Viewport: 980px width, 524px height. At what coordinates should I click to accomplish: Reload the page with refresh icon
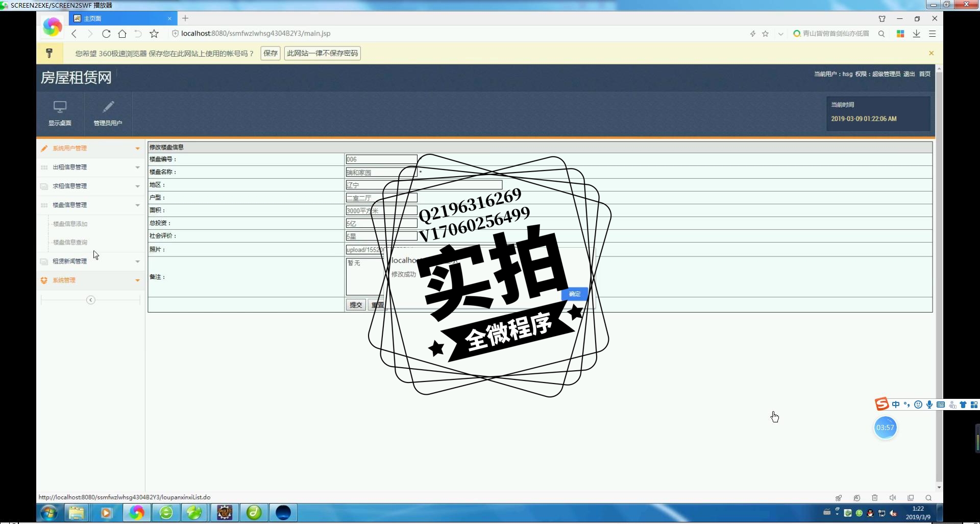pyautogui.click(x=106, y=34)
